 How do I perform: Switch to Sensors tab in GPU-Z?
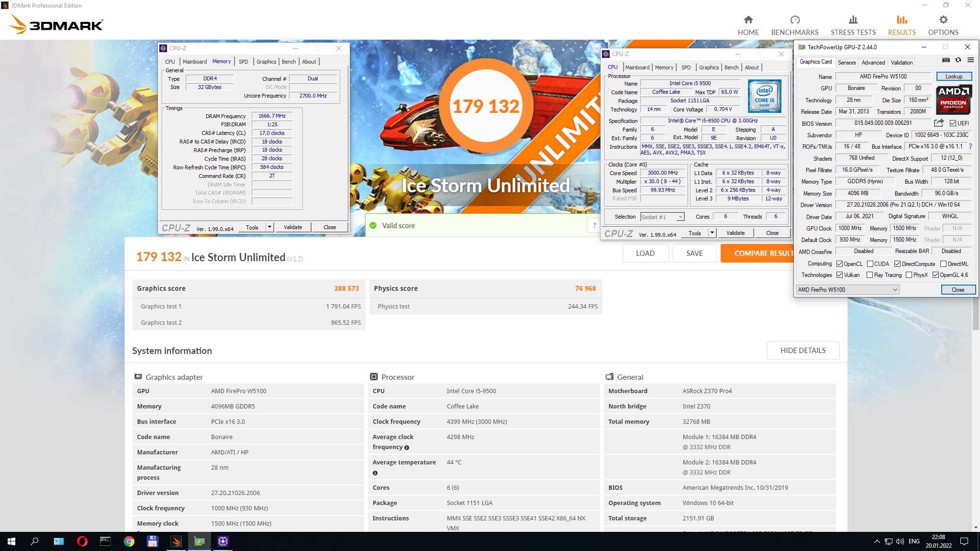click(x=846, y=63)
